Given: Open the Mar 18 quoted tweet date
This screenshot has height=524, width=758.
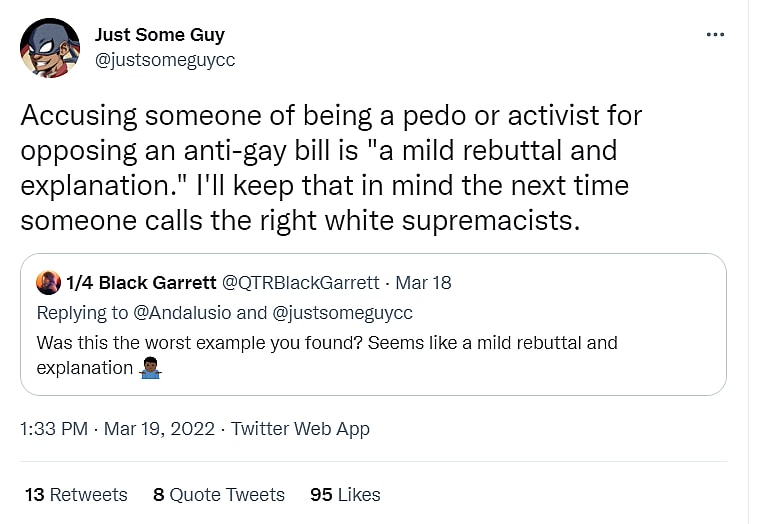Looking at the screenshot, I should 424,283.
